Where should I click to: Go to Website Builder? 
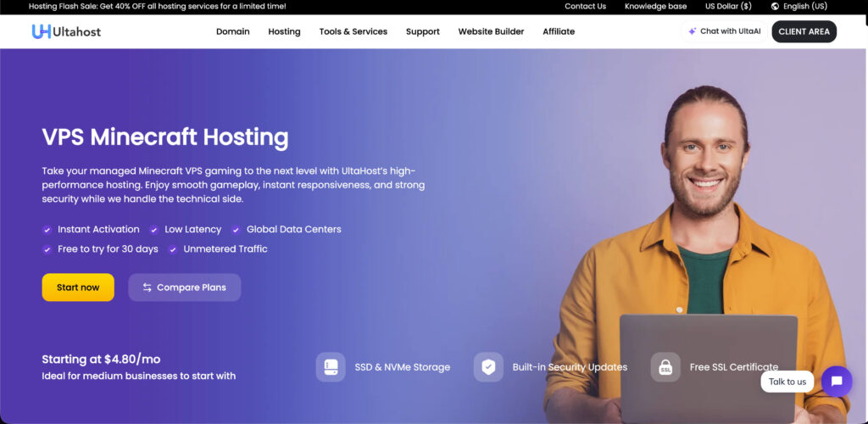tap(491, 31)
